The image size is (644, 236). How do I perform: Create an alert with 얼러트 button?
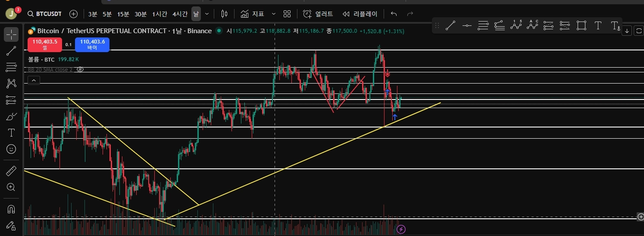click(318, 14)
